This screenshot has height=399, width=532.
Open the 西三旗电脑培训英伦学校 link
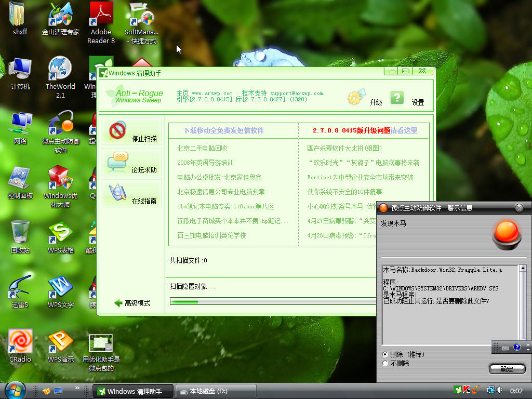[212, 235]
